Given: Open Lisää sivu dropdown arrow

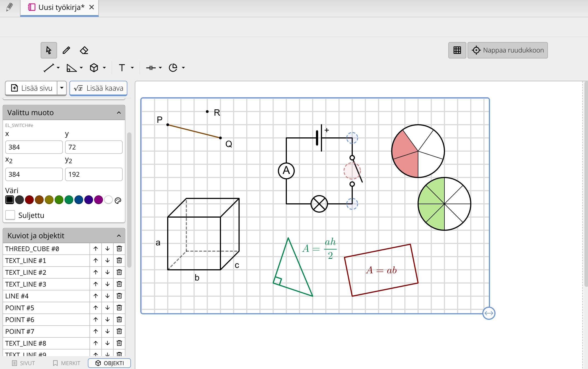Looking at the screenshot, I should 62,88.
